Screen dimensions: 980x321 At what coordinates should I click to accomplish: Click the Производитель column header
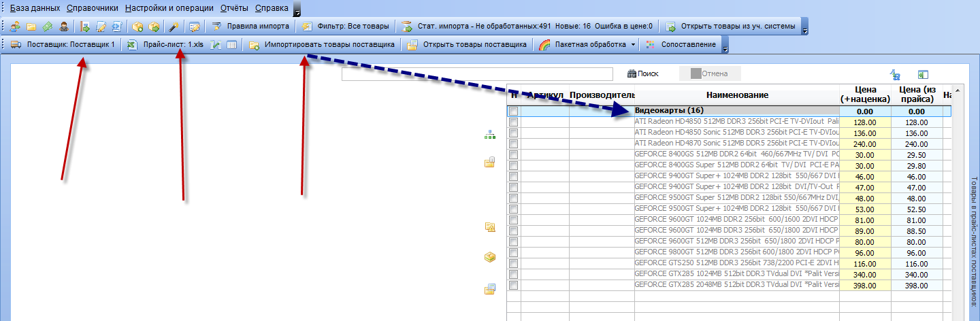(x=602, y=95)
